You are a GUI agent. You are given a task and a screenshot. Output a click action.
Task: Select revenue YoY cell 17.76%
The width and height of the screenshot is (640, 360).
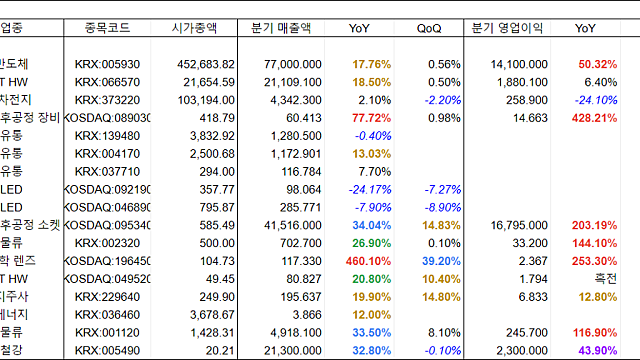point(371,64)
